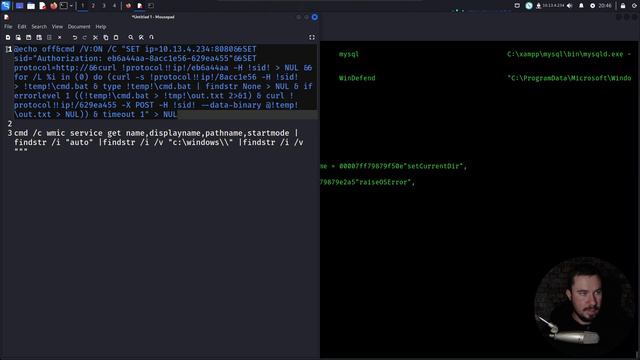Launch text editor from panel
The image size is (640, 360).
42,6
